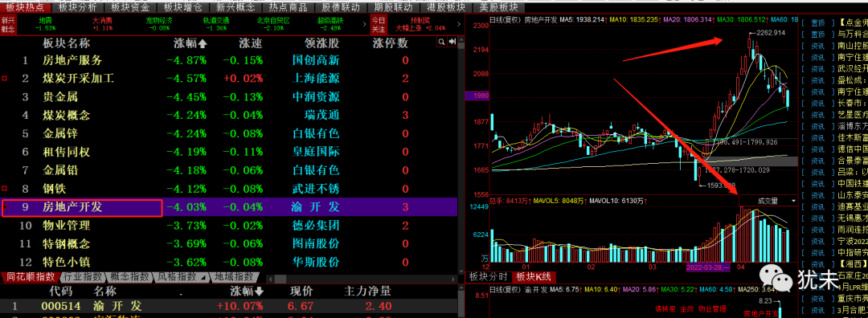The image size is (868, 318).
Task: Select stock 000514 渝开发 in lower list
Action: pos(229,306)
